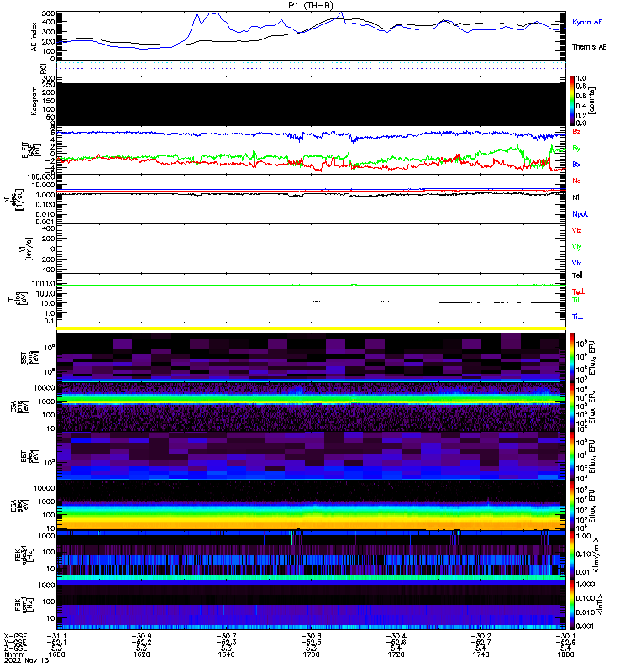The height and width of the screenshot is (672, 630).
Task: Click the ESA ion spectrogram panel
Action: coord(311,407)
